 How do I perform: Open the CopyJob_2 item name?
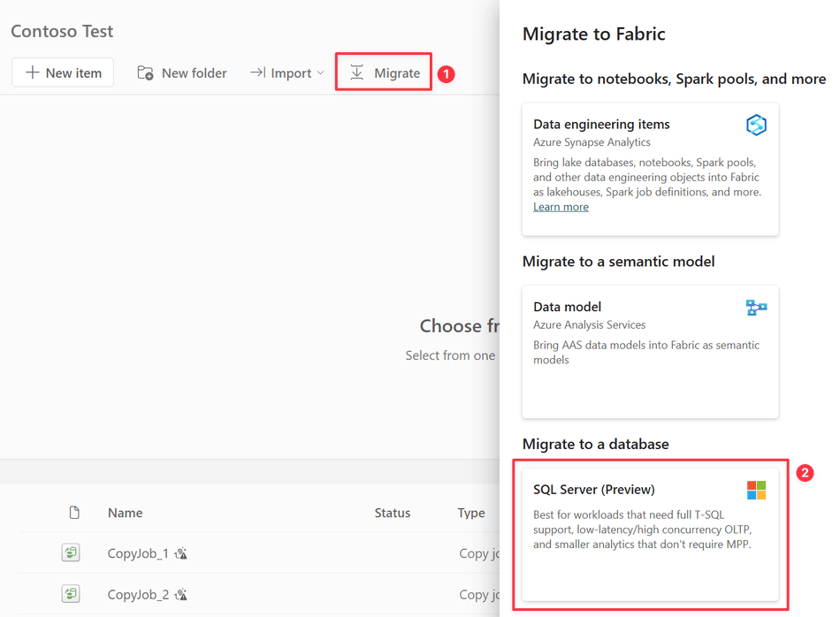pos(138,594)
